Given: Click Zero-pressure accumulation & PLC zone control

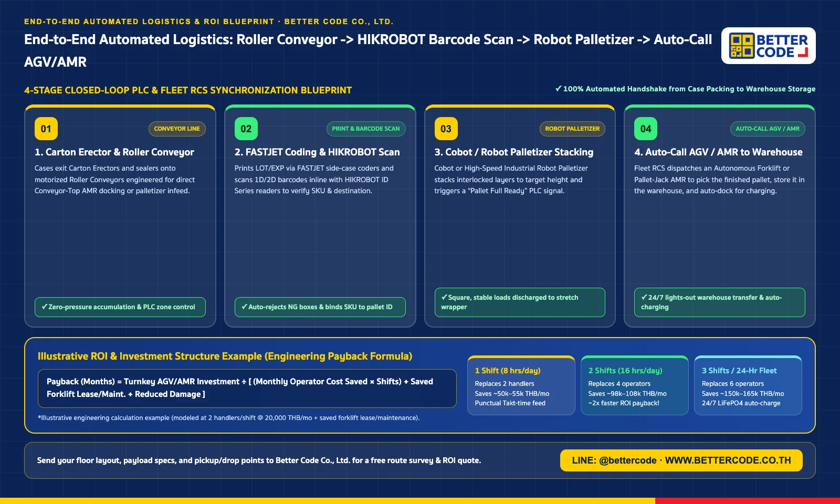Looking at the screenshot, I should coord(120,307).
